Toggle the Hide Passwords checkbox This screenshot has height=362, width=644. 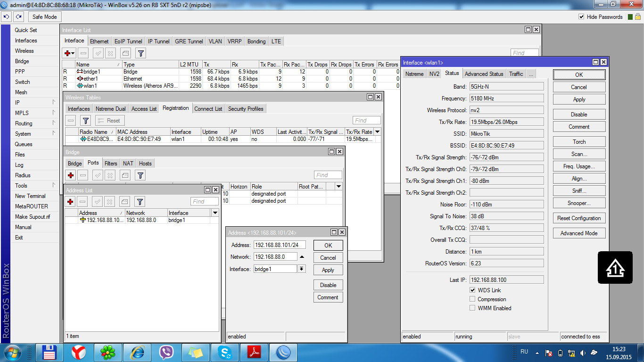[x=581, y=17]
